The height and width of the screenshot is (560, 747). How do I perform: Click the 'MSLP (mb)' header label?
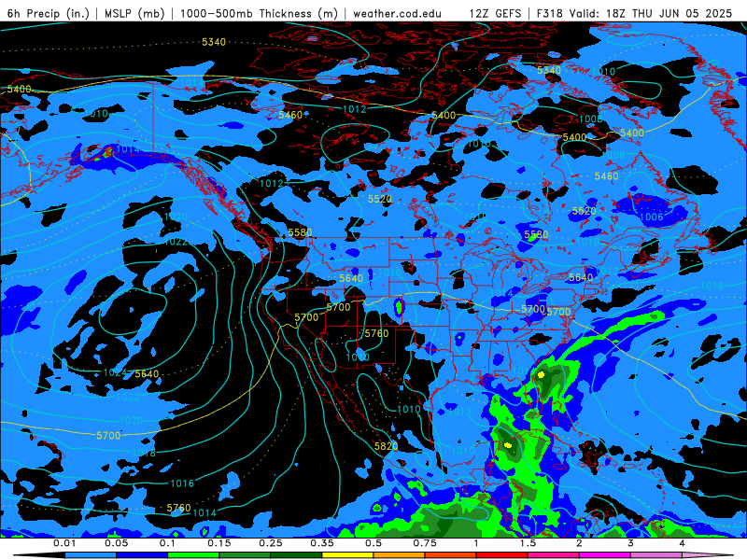(x=134, y=13)
